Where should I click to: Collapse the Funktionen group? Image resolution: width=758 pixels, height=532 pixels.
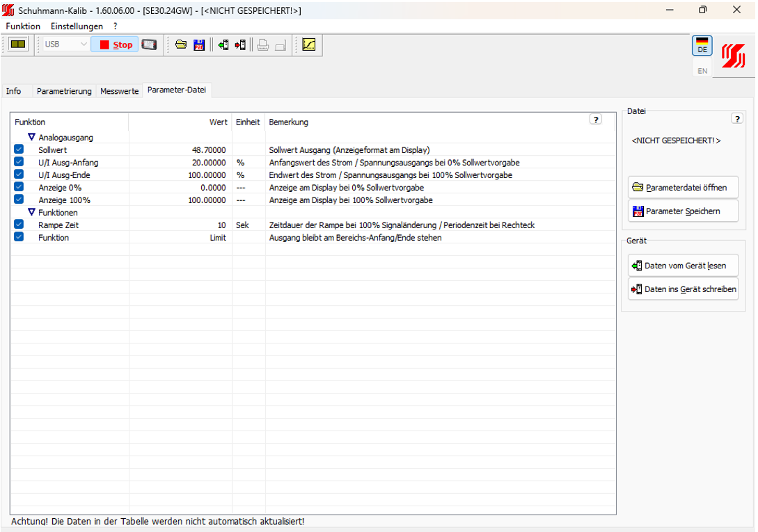click(x=31, y=212)
